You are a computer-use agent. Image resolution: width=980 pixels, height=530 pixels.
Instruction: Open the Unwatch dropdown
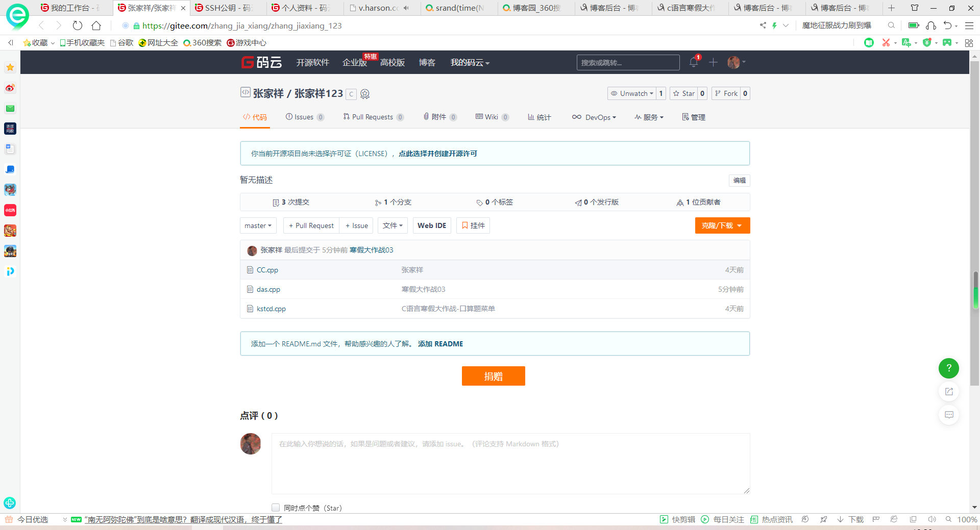tap(632, 93)
